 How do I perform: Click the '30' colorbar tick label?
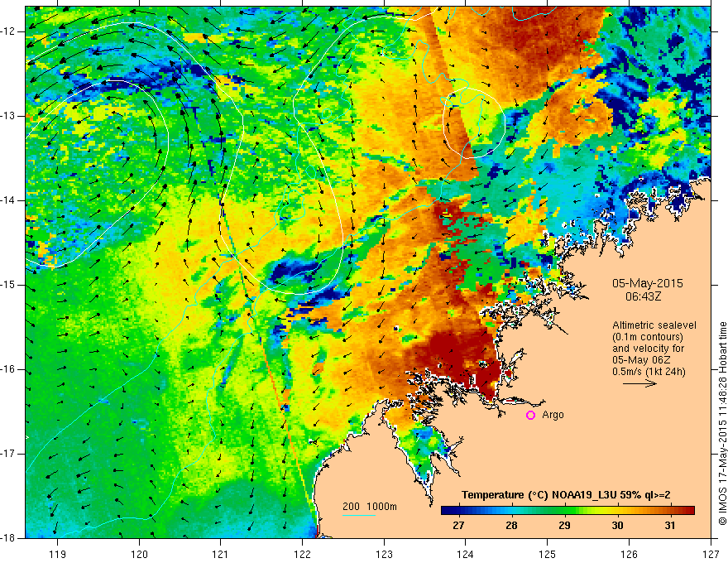(x=617, y=526)
